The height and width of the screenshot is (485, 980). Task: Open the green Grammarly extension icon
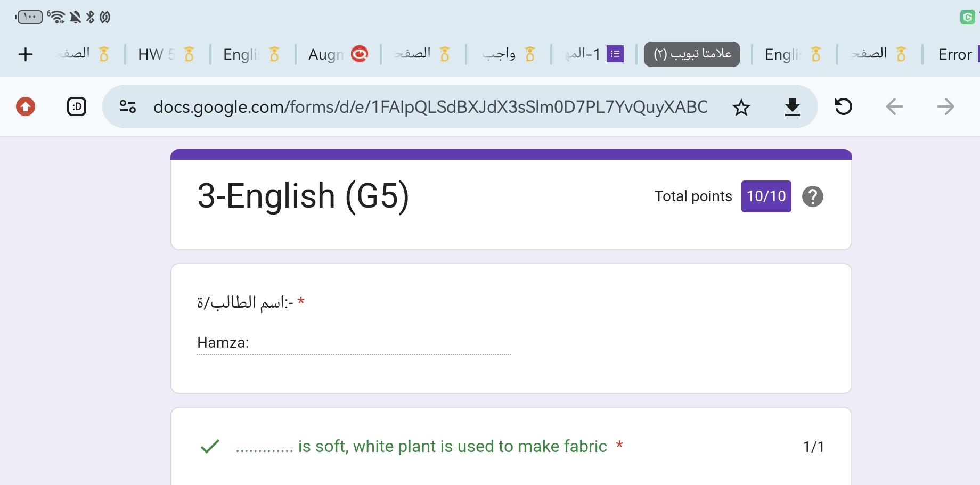pos(967,17)
